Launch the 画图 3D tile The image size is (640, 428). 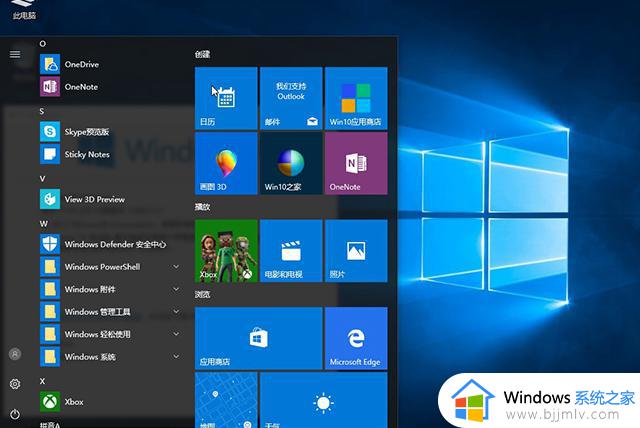coord(226,163)
